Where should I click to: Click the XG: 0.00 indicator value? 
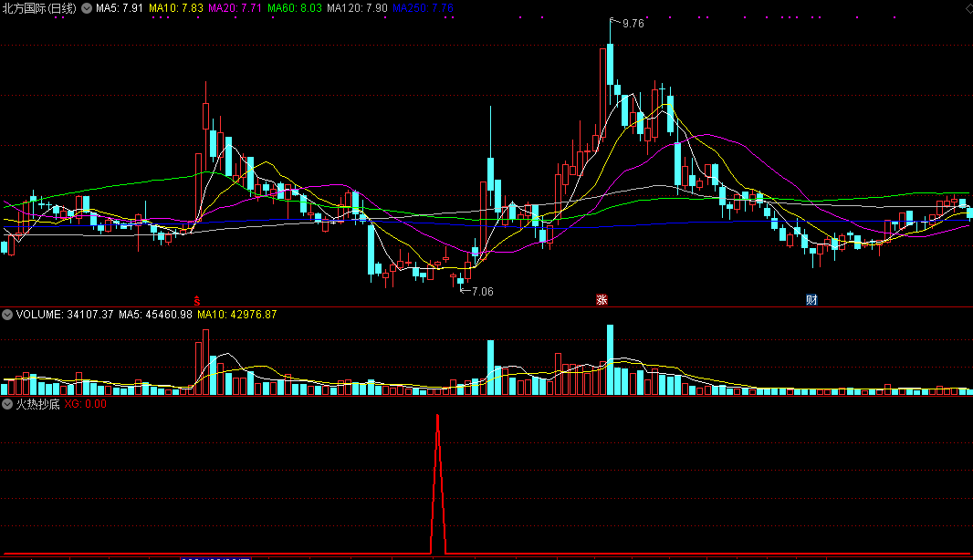click(x=86, y=404)
